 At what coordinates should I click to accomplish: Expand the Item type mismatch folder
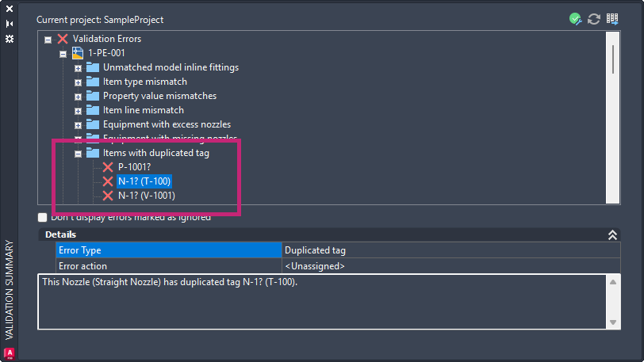(78, 82)
